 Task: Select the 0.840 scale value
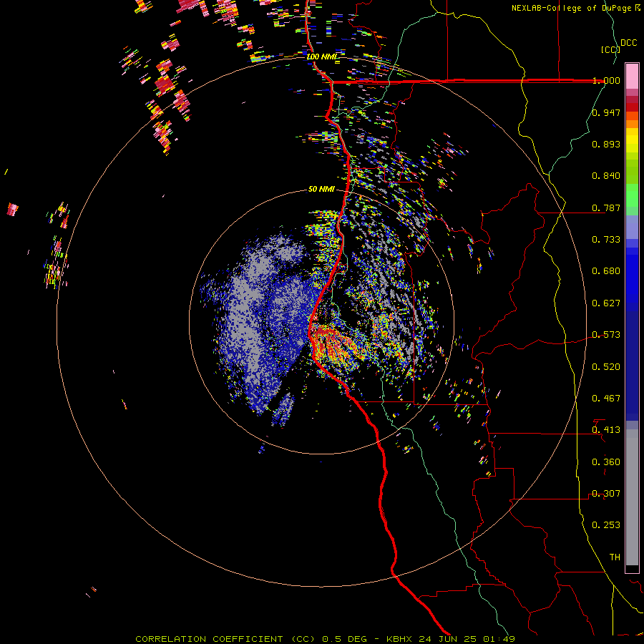click(x=606, y=176)
